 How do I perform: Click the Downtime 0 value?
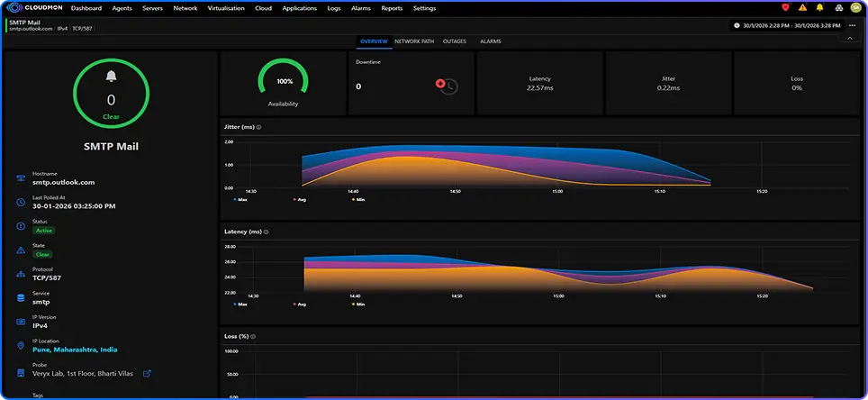(x=358, y=86)
